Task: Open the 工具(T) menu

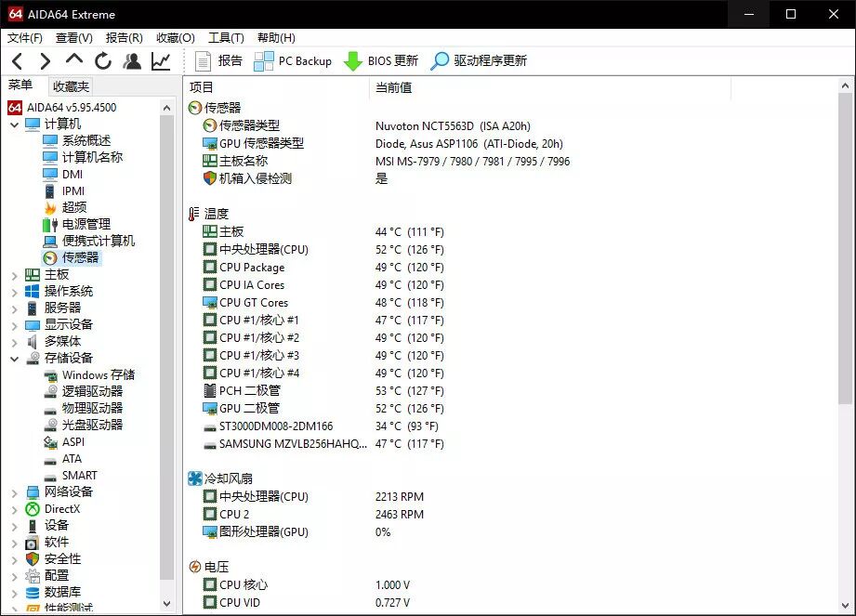Action: point(226,38)
